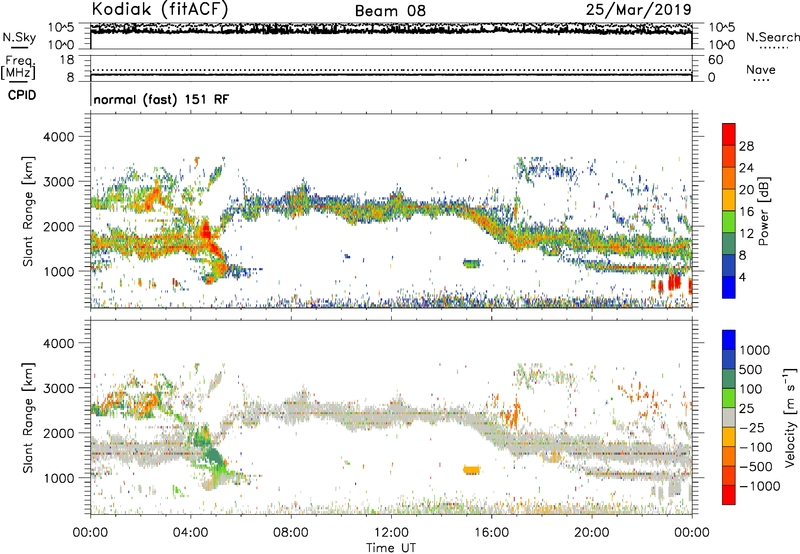Select the gray segment of velocity colorbar
The width and height of the screenshot is (800, 554).
pos(729,418)
